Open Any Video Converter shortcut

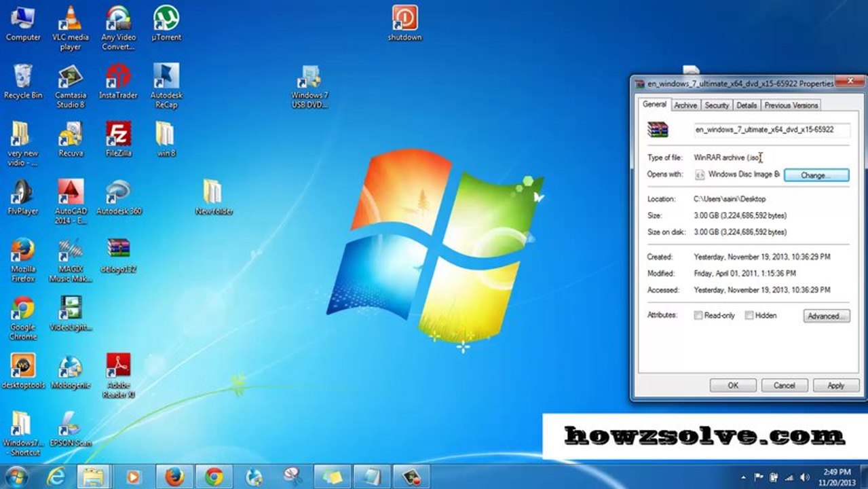pyautogui.click(x=118, y=27)
